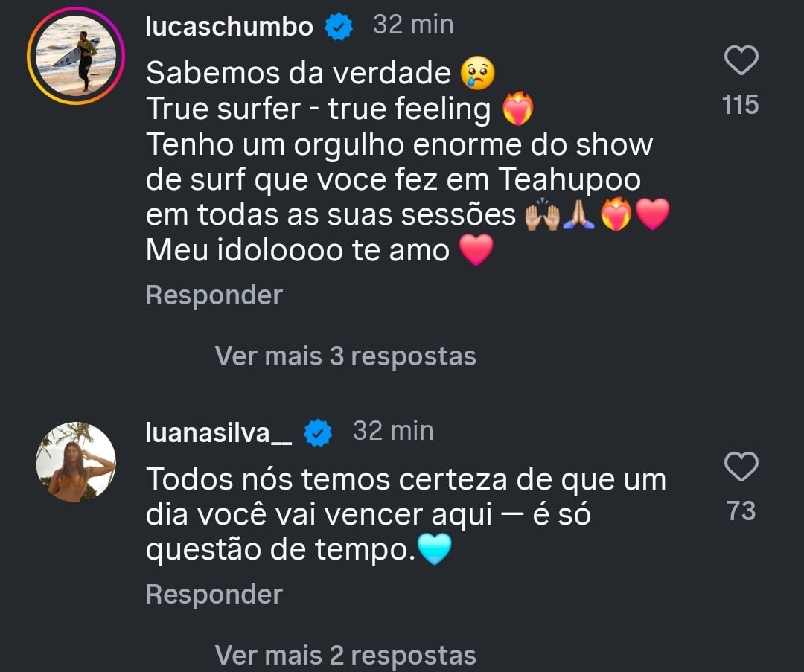Image resolution: width=804 pixels, height=672 pixels.
Task: Click 'Responder' on lucaschumbo's comment
Action: 214,295
